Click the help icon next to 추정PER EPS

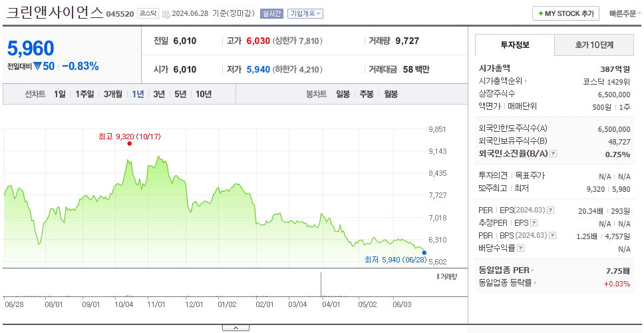534,223
